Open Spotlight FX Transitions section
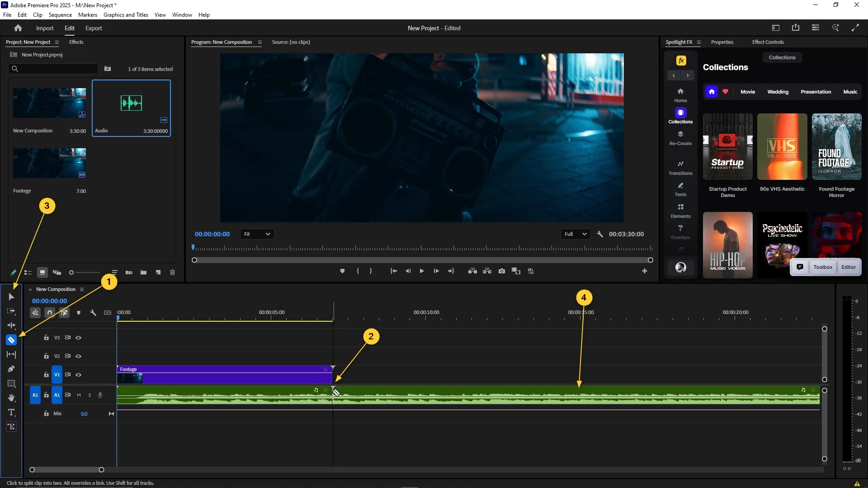This screenshot has height=488, width=868. click(x=680, y=168)
